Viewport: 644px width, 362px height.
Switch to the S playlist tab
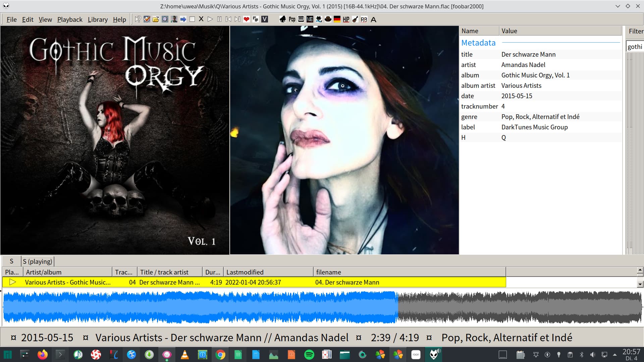tap(11, 261)
